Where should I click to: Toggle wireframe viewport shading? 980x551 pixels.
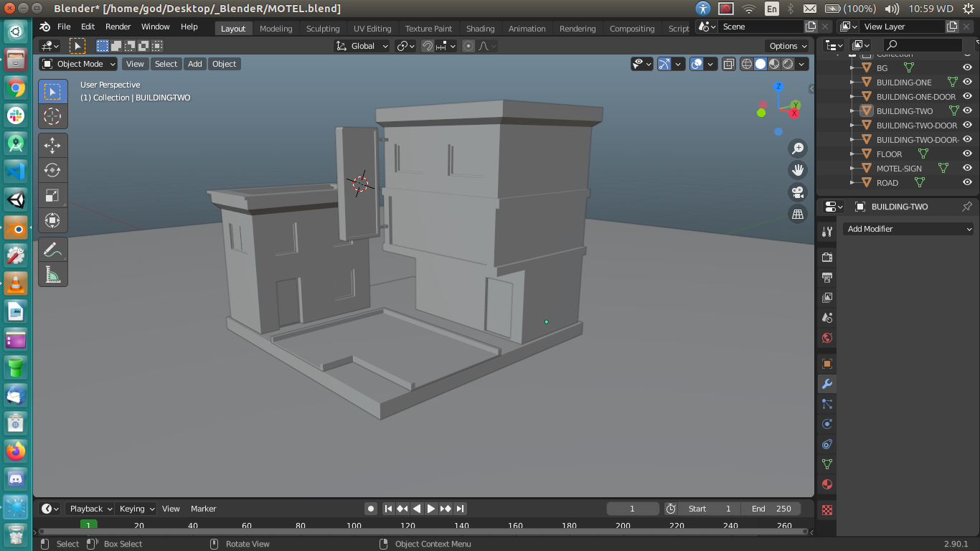pyautogui.click(x=745, y=64)
